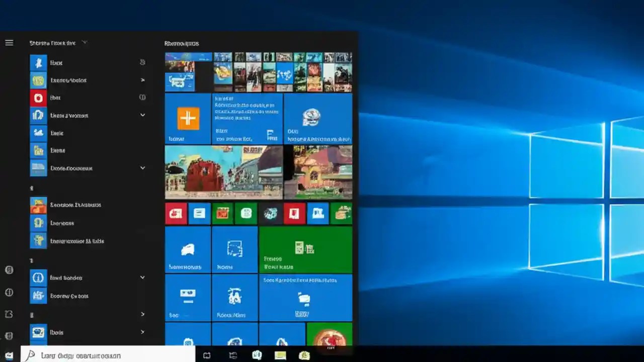The width and height of the screenshot is (644, 362).
Task: Expand the Documents entry via its down arrow
Action: click(142, 168)
